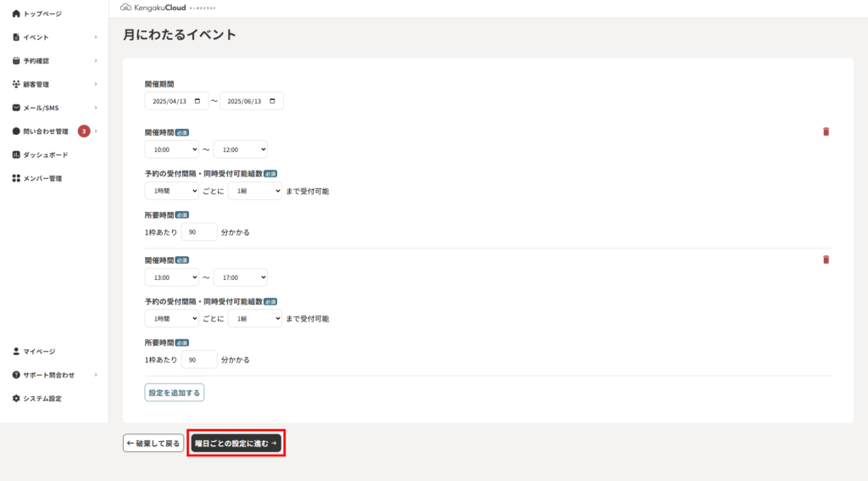Delete the 10:00–12:00 time setting via trash icon
868x481 pixels.
[x=826, y=131]
